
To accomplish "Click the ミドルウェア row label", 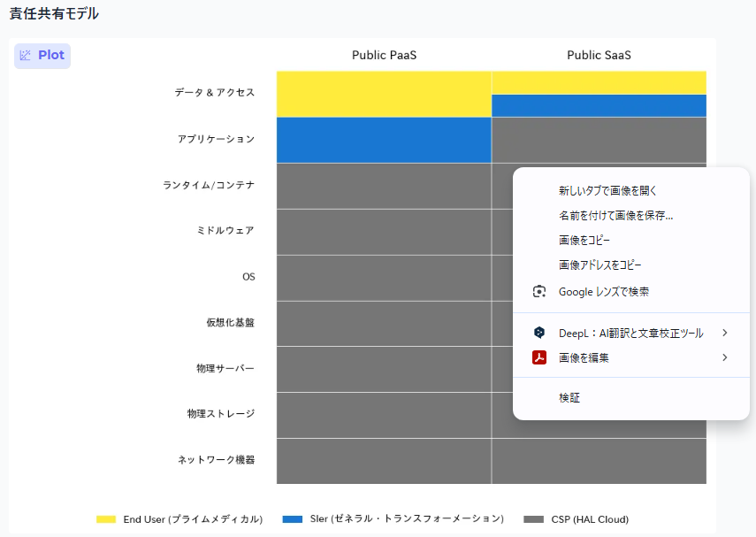I will tap(225, 231).
